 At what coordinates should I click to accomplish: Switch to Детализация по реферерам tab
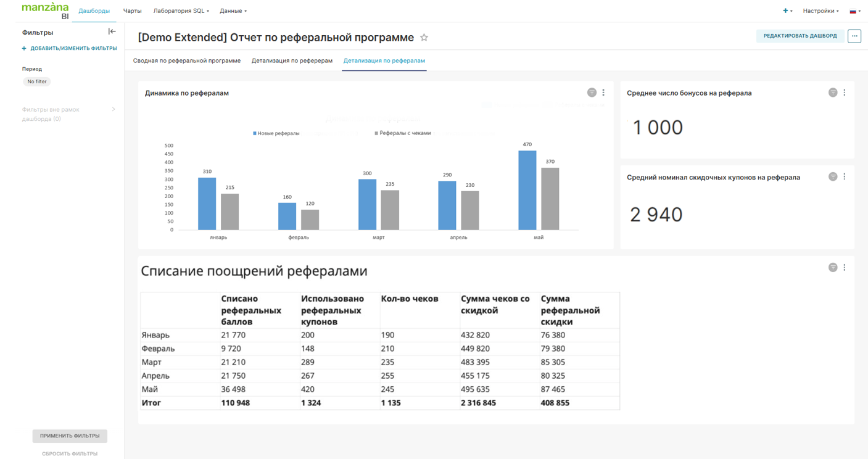(x=292, y=60)
